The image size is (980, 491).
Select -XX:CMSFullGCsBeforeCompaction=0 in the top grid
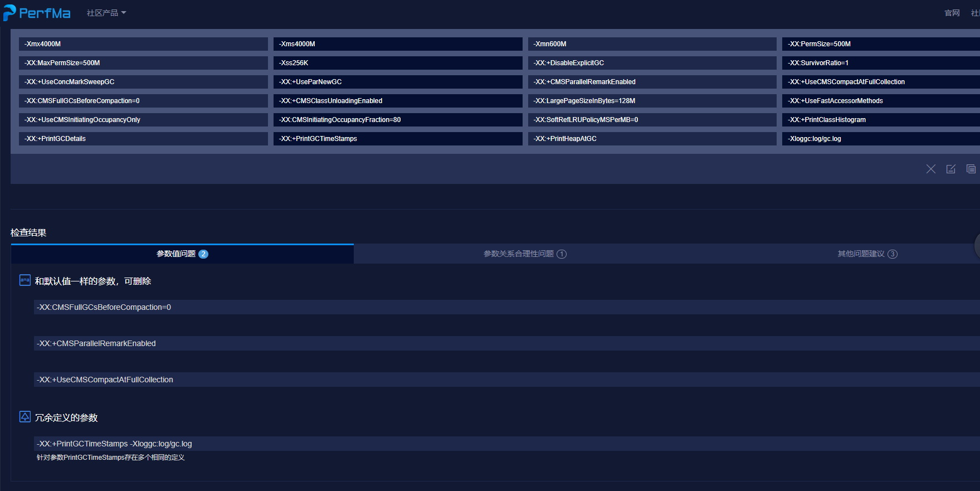pyautogui.click(x=143, y=101)
